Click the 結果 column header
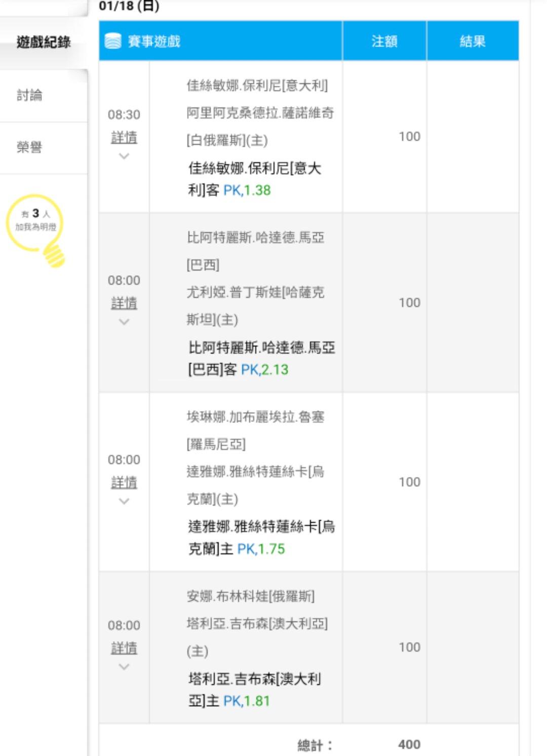 pyautogui.click(x=473, y=41)
